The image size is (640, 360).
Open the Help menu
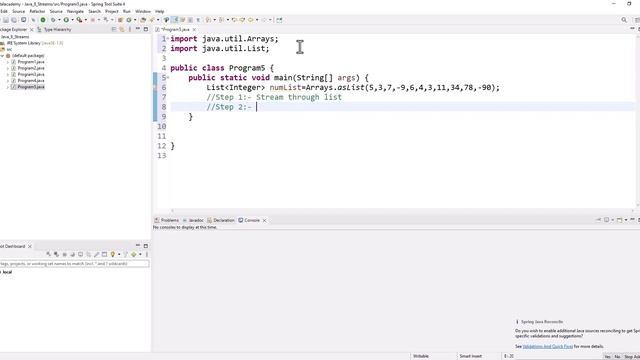[160, 11]
